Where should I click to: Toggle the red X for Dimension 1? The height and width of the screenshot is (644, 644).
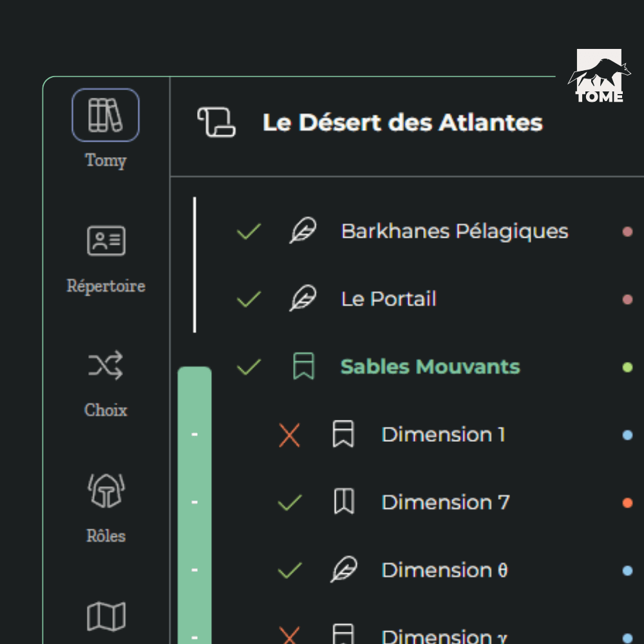pyautogui.click(x=289, y=435)
